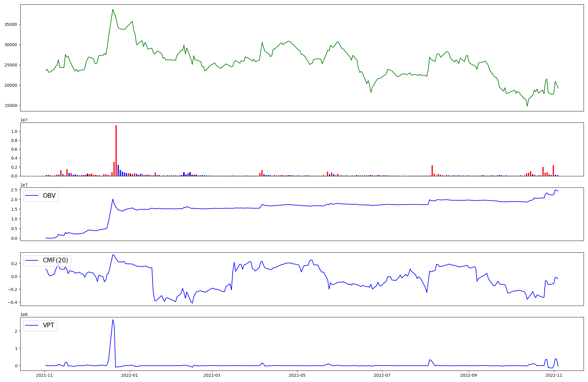Click the 2022-07 x-axis date label
The width and height of the screenshot is (588, 382).
[x=382, y=375]
